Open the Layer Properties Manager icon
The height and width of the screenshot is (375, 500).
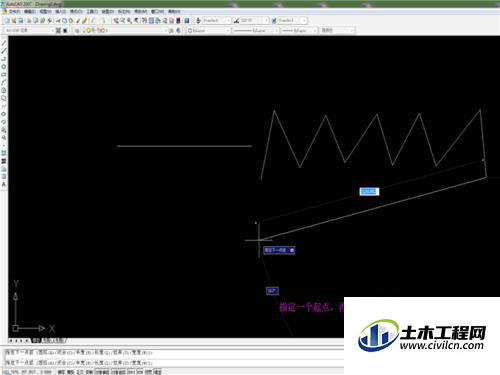[x=77, y=30]
